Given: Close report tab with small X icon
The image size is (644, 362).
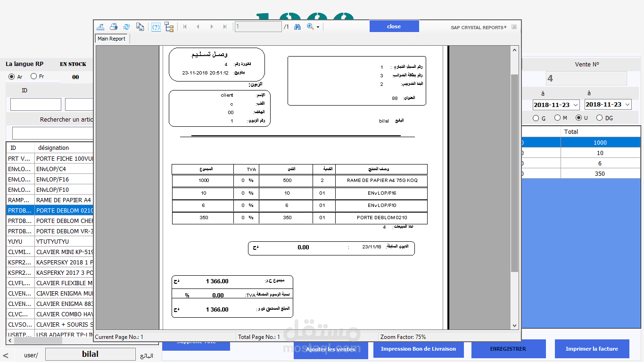Looking at the screenshot, I should [514, 27].
